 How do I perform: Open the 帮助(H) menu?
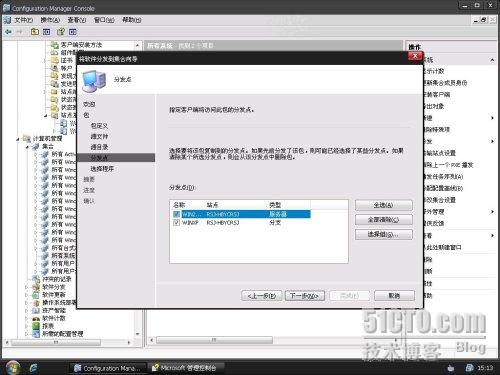click(x=132, y=20)
